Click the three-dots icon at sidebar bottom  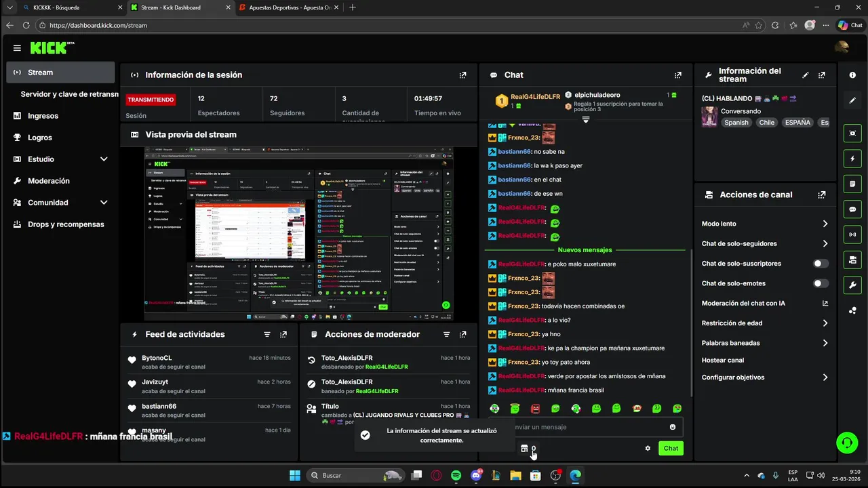tap(852, 310)
